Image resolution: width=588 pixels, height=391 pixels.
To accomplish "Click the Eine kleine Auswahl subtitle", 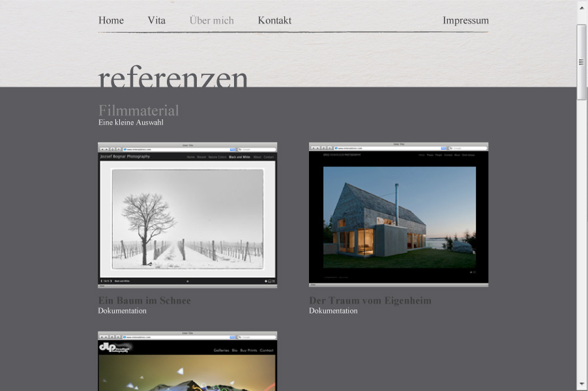I will [x=131, y=123].
